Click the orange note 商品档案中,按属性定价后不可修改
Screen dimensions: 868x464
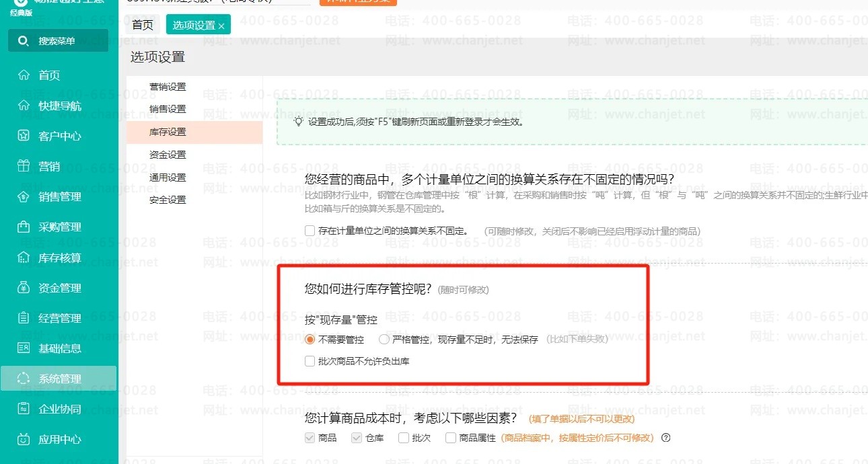tap(577, 438)
